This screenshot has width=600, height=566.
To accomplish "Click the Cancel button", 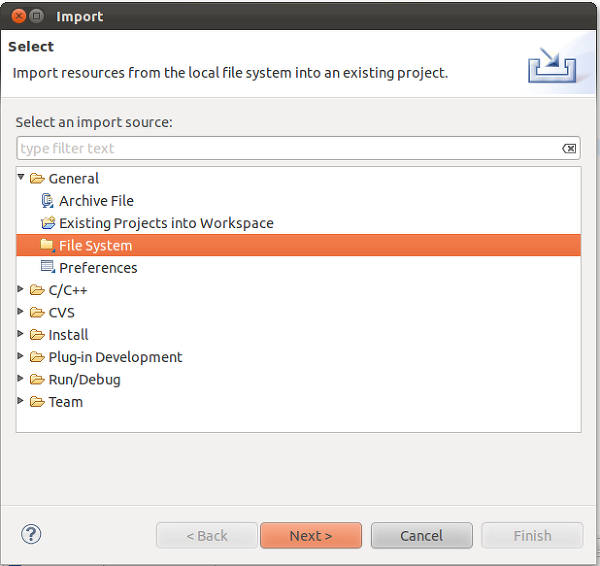I will [x=422, y=535].
